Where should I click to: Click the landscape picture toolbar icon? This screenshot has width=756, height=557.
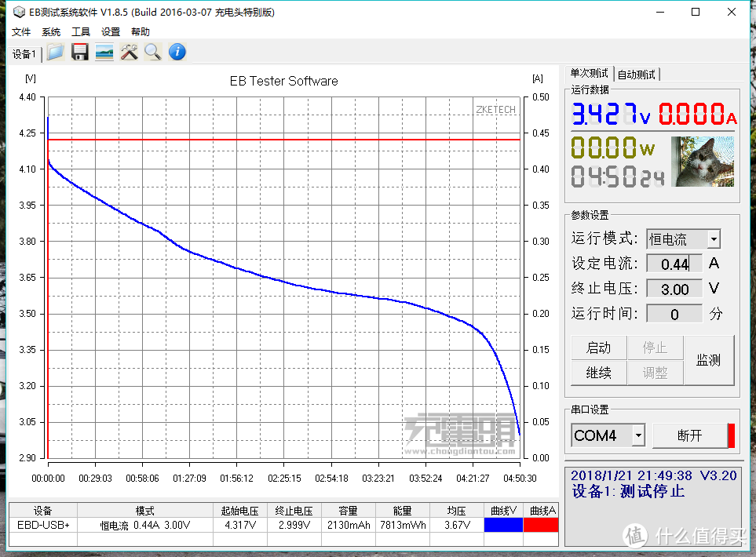click(104, 53)
